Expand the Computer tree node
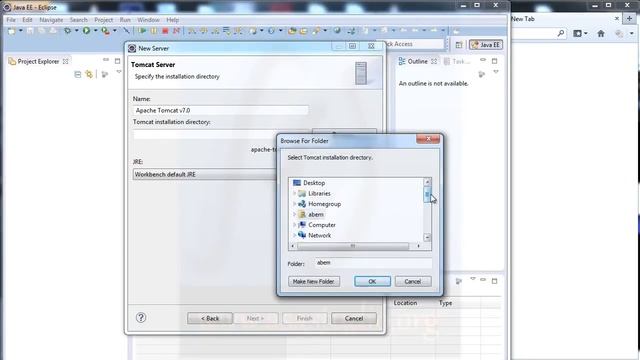Screen dimensions: 640x360 tap(294, 225)
